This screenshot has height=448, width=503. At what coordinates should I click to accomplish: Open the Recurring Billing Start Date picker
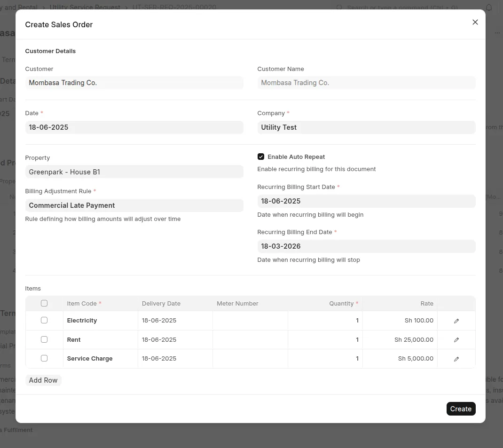366,201
